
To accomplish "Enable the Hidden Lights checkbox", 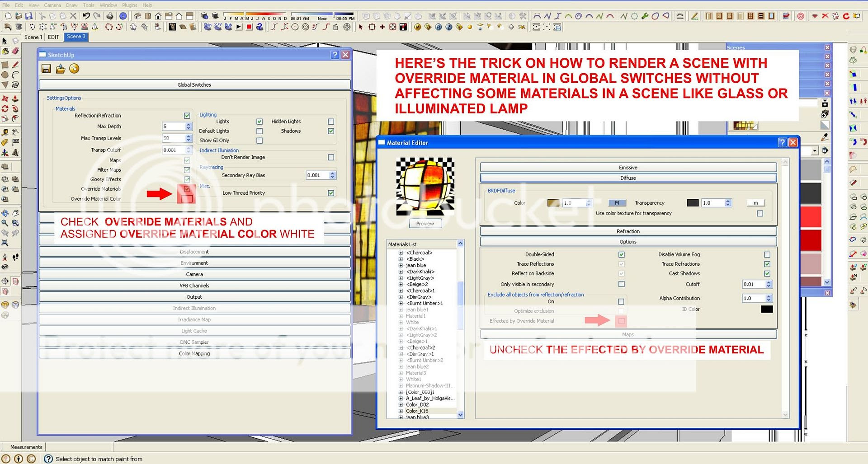I will (331, 122).
